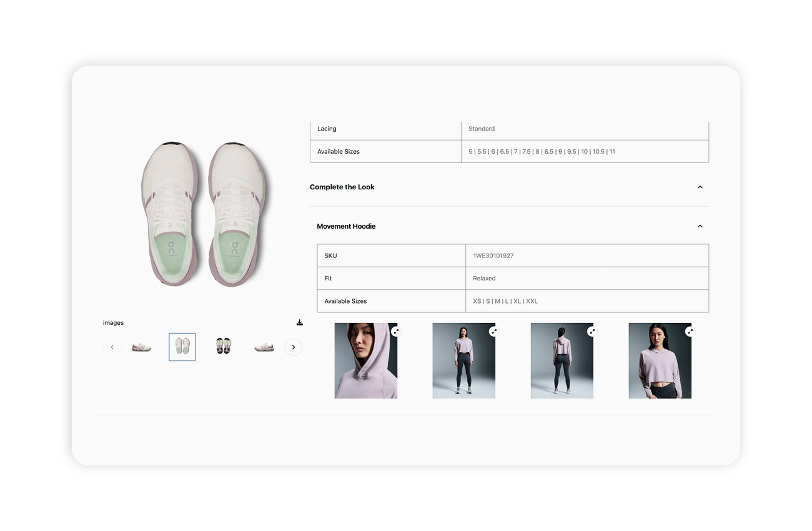Click the Movement Hoodie heading
The height and width of the screenshot is (531, 812).
click(x=346, y=226)
